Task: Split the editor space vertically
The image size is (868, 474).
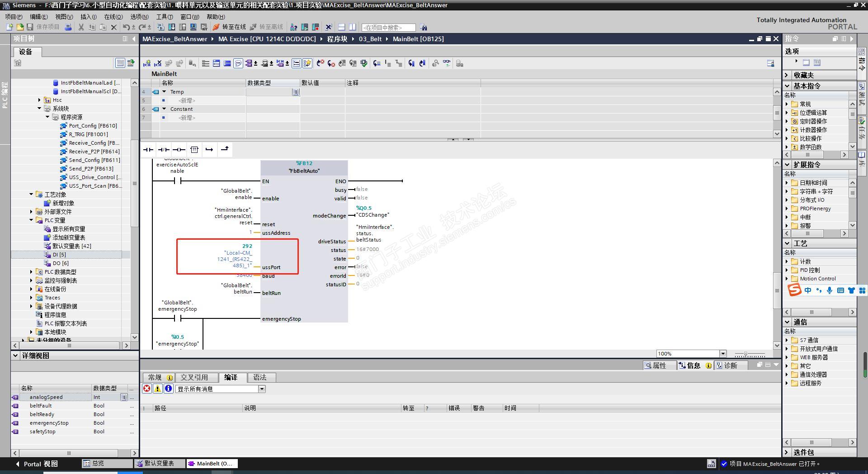Action: click(353, 27)
